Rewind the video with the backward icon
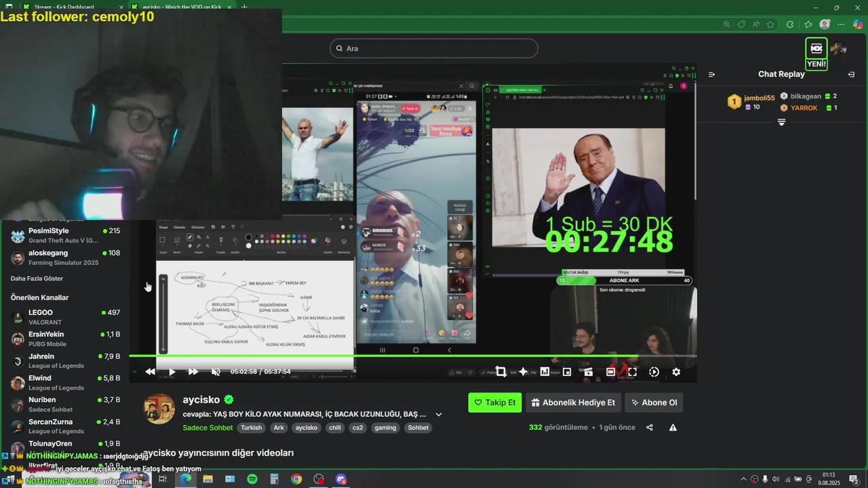 [150, 371]
